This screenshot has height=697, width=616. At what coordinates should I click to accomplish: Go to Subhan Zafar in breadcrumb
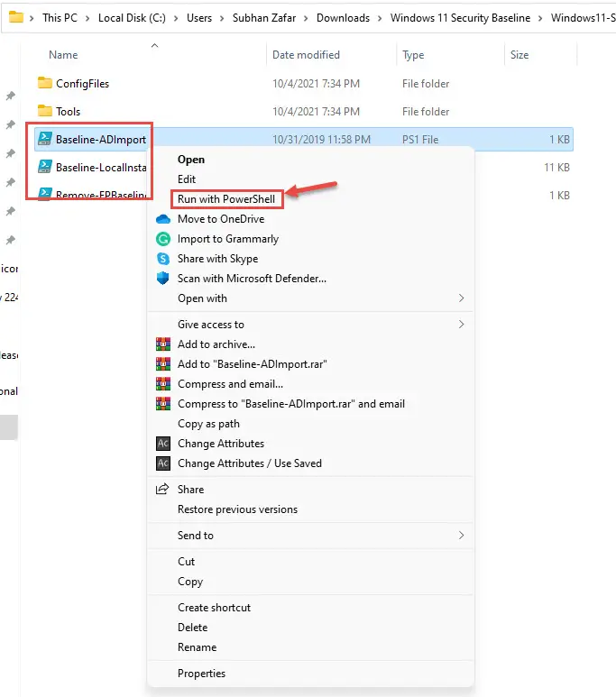coord(264,18)
